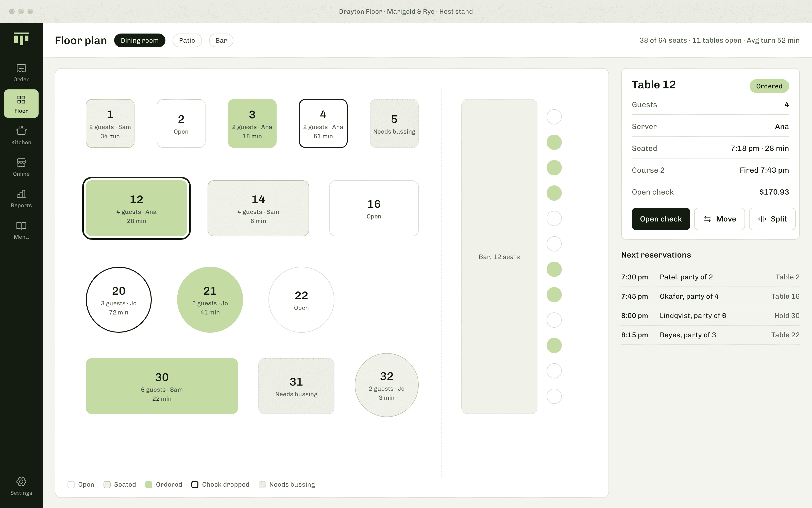
Task: Select round table 20 with Jo
Action: [119, 300]
